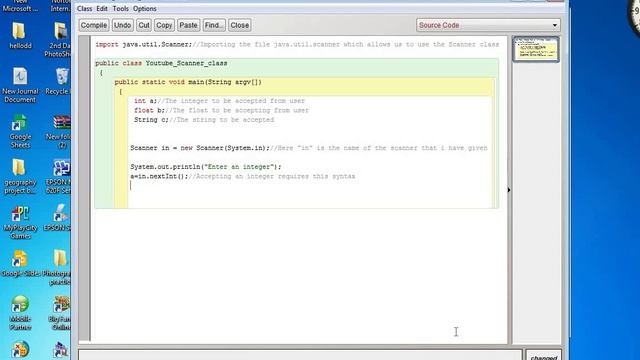Click the public static void main line
Image resolution: width=640 pixels, height=360 pixels.
188,82
